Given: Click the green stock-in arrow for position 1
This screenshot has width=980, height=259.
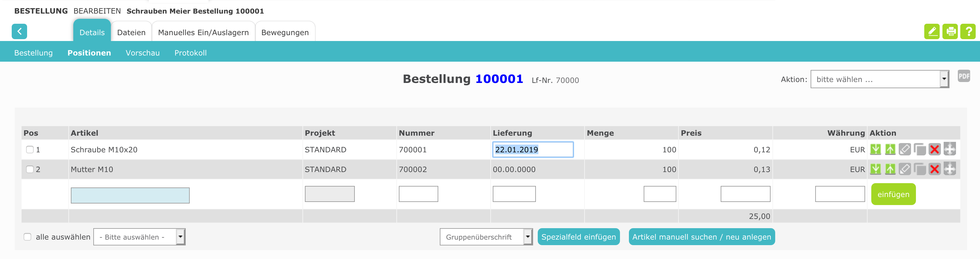Looking at the screenshot, I should tap(875, 149).
